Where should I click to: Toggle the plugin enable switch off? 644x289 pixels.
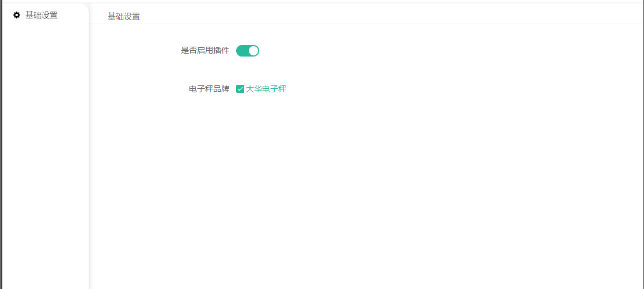pos(247,51)
